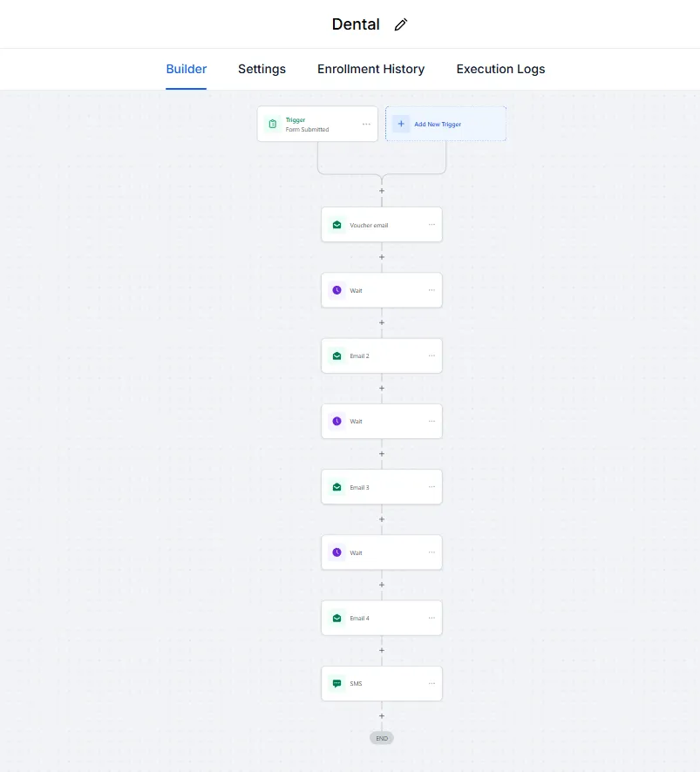Select the END node of the workflow
Screen dimensions: 700x772
point(382,738)
